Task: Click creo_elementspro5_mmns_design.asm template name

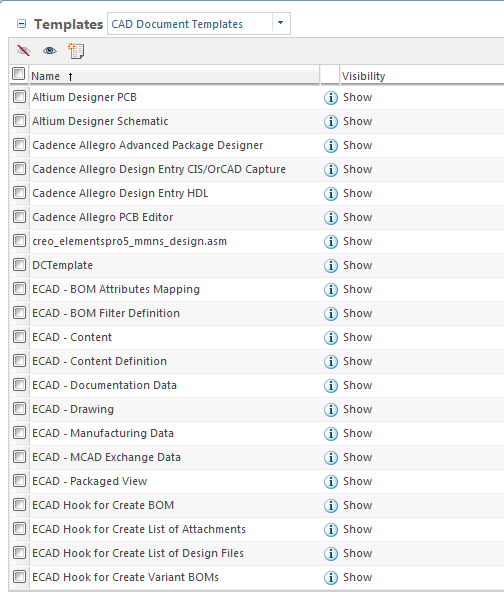Action: 129,241
